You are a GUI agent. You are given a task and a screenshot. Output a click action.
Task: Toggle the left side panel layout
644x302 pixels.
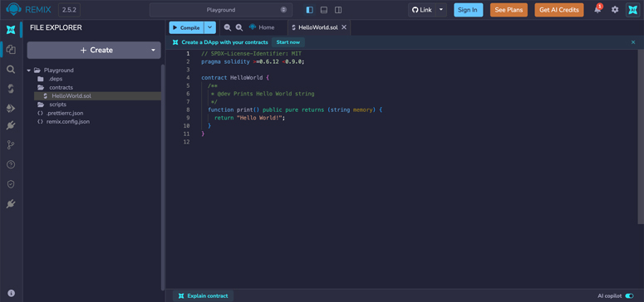[310, 10]
